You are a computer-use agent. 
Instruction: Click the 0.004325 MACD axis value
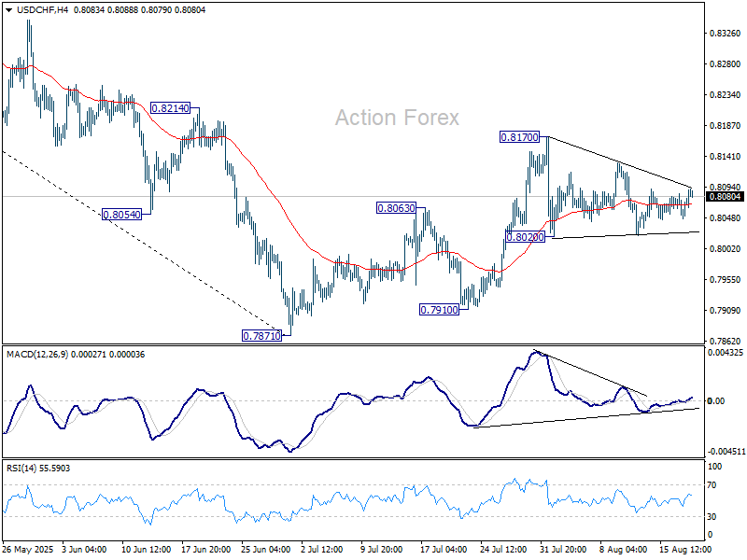click(726, 352)
